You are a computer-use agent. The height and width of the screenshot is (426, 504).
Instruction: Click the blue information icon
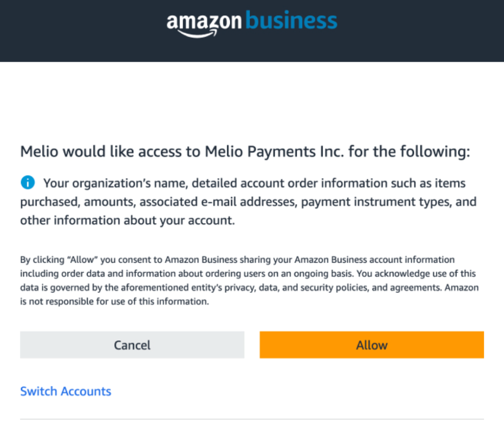coord(27,183)
